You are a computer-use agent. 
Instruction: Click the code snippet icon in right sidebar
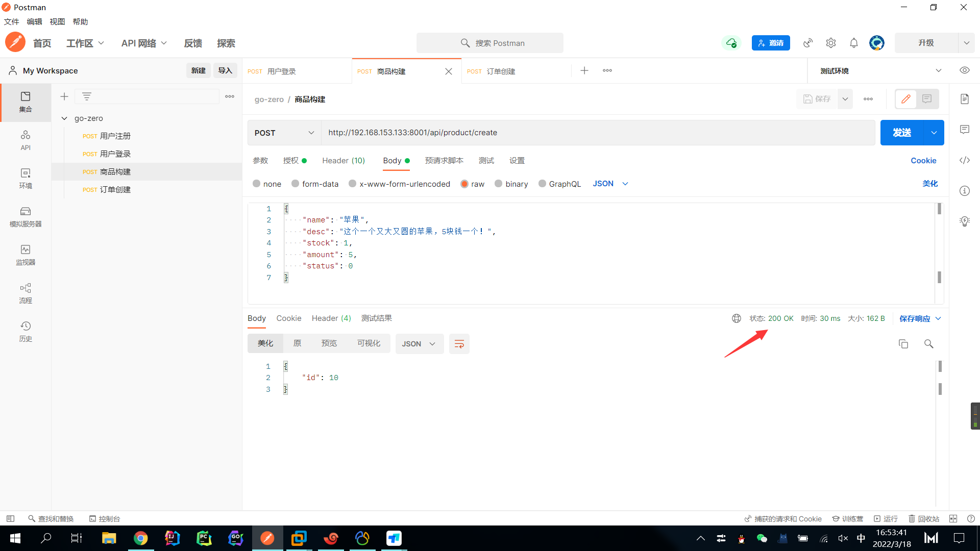[964, 160]
